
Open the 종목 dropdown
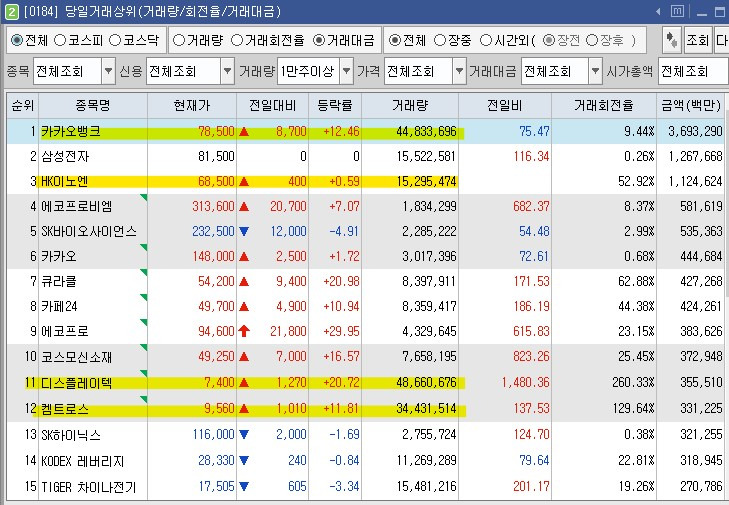[108, 71]
